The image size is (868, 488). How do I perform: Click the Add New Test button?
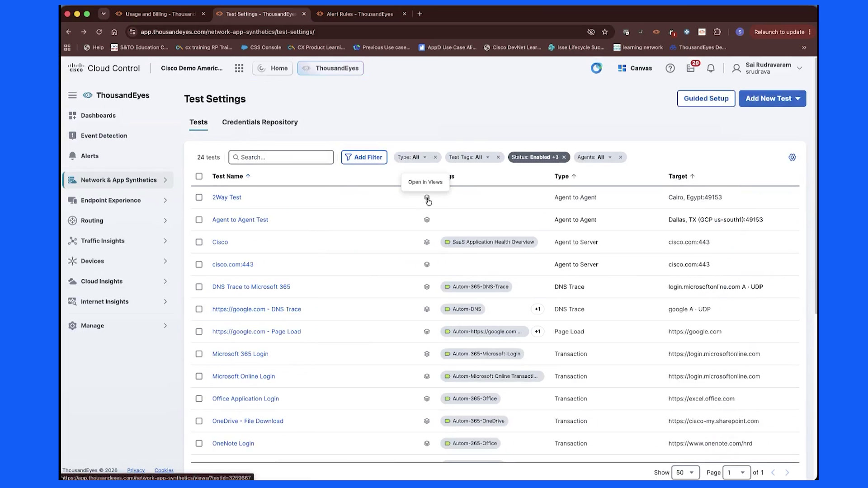(772, 99)
